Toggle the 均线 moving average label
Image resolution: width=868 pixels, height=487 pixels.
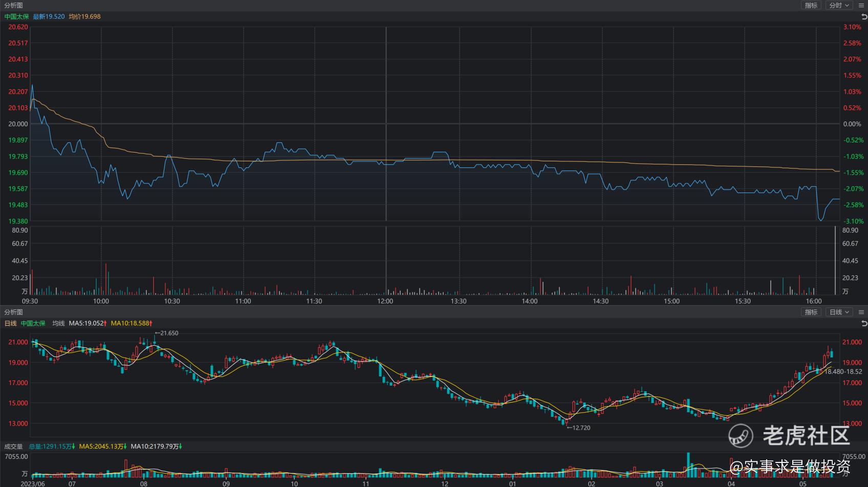click(x=58, y=324)
